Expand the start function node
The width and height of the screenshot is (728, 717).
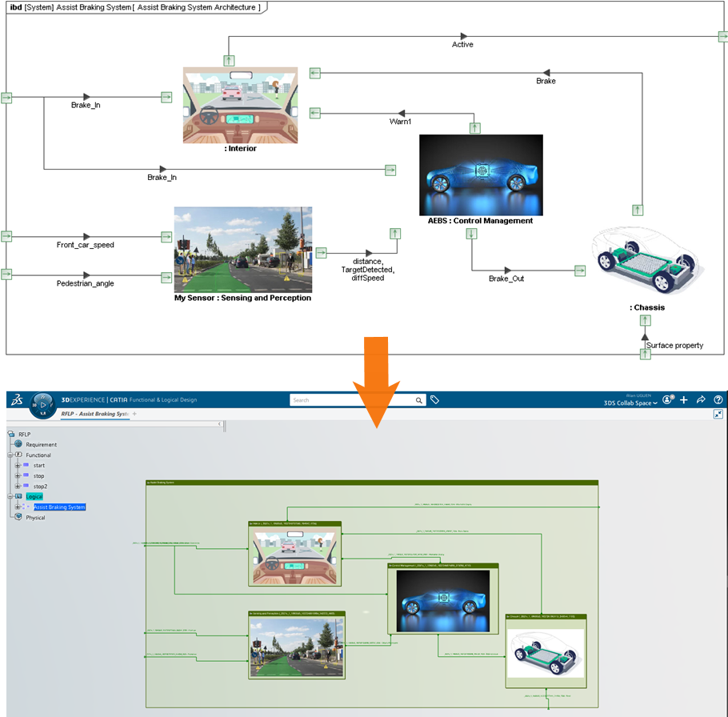(18, 465)
